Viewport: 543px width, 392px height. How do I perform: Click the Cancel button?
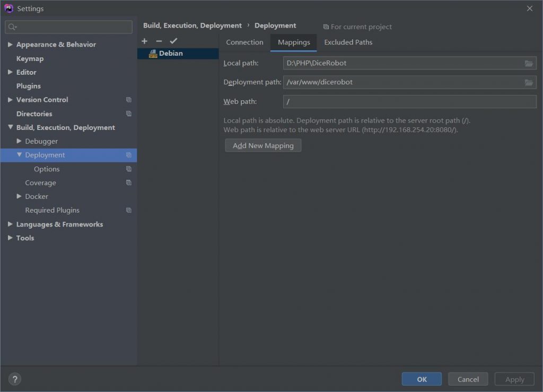tap(468, 379)
